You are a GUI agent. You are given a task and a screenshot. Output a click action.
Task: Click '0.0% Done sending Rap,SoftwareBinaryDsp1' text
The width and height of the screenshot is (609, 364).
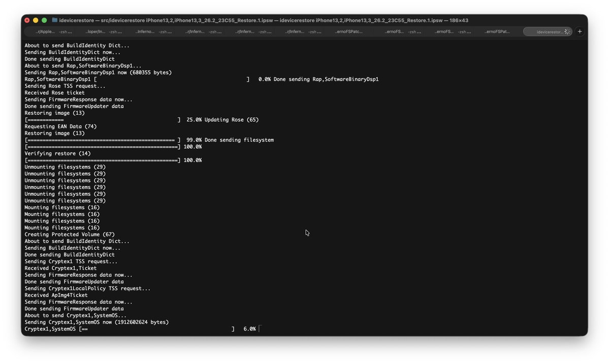coord(318,79)
